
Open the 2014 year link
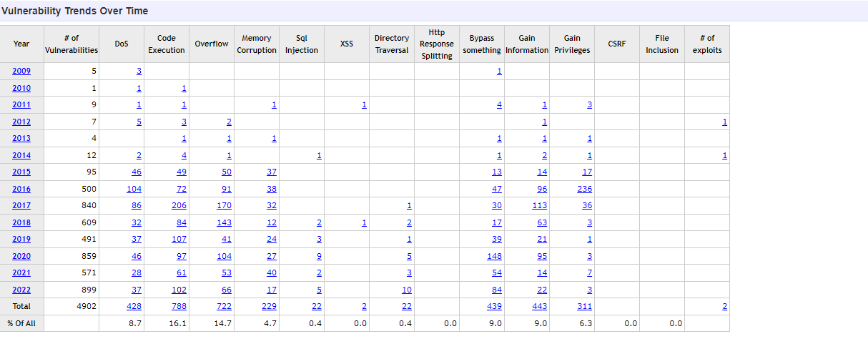tap(21, 155)
